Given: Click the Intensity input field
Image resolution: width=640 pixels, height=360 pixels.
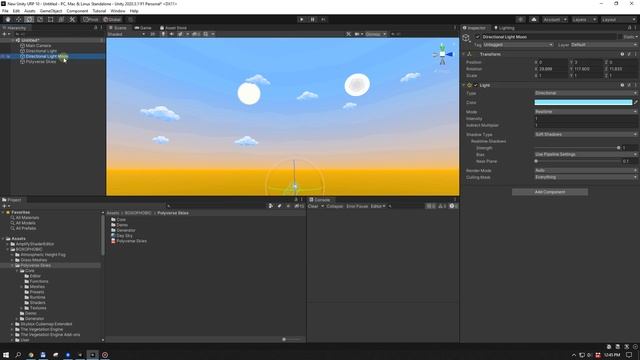Looking at the screenshot, I should coord(586,118).
